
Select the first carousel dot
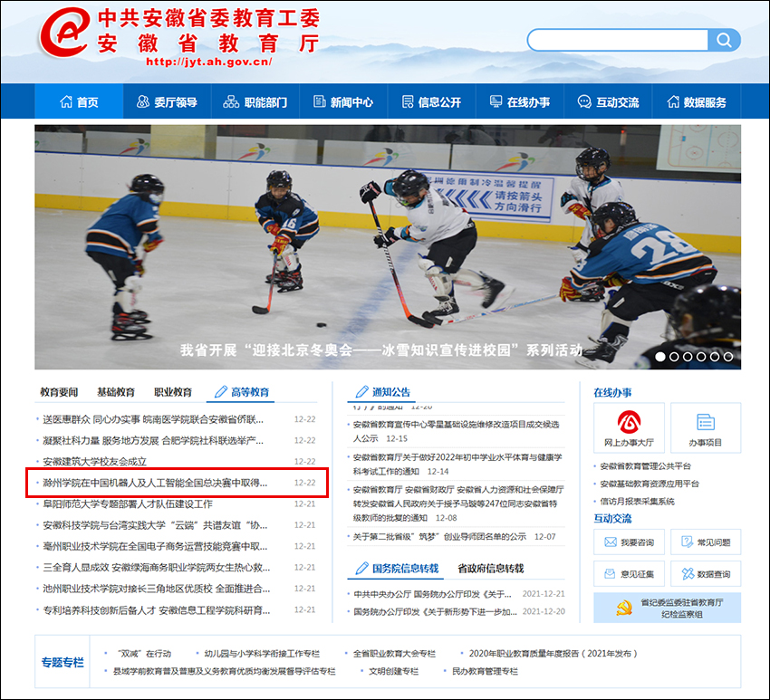pos(660,357)
